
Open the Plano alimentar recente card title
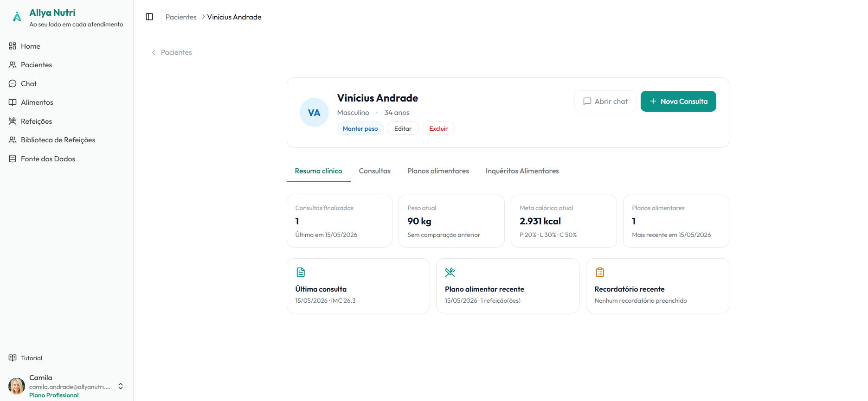coord(484,289)
